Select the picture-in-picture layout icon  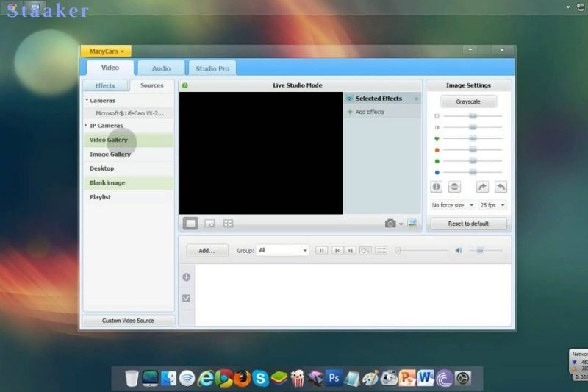point(209,224)
